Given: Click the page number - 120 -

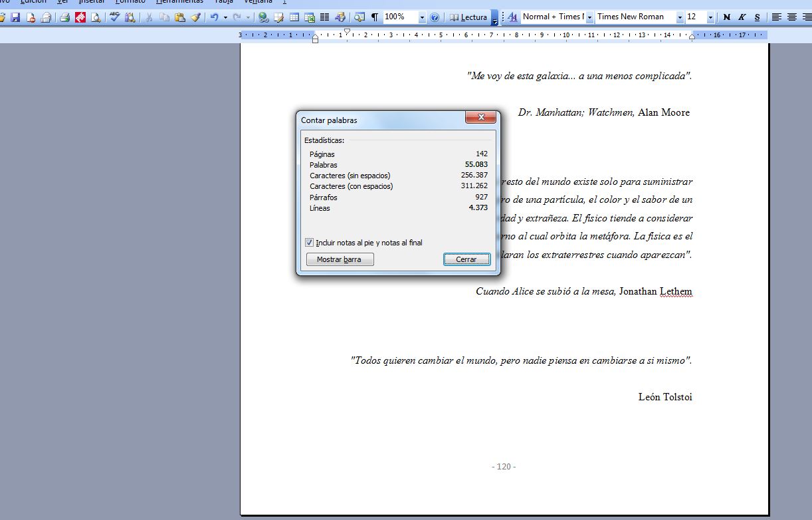Looking at the screenshot, I should 504,467.
